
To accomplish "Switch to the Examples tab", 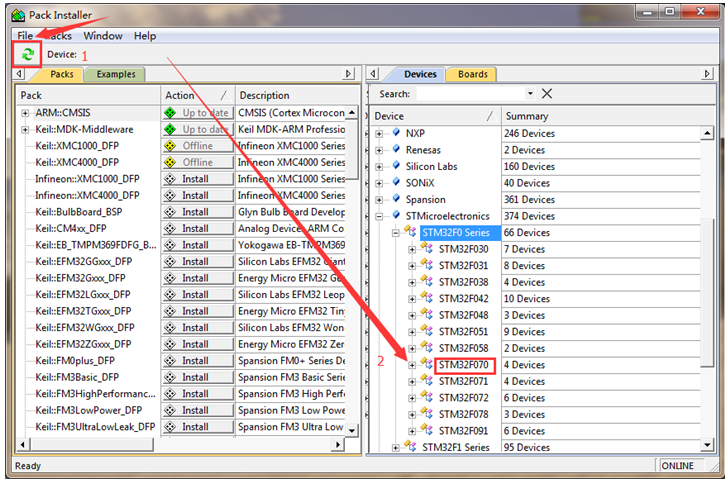I will 116,74.
